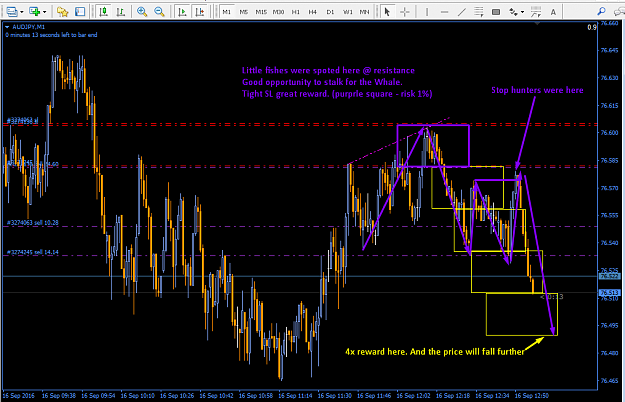
Task: Click the 76.645 price axis label
Action: coord(609,50)
